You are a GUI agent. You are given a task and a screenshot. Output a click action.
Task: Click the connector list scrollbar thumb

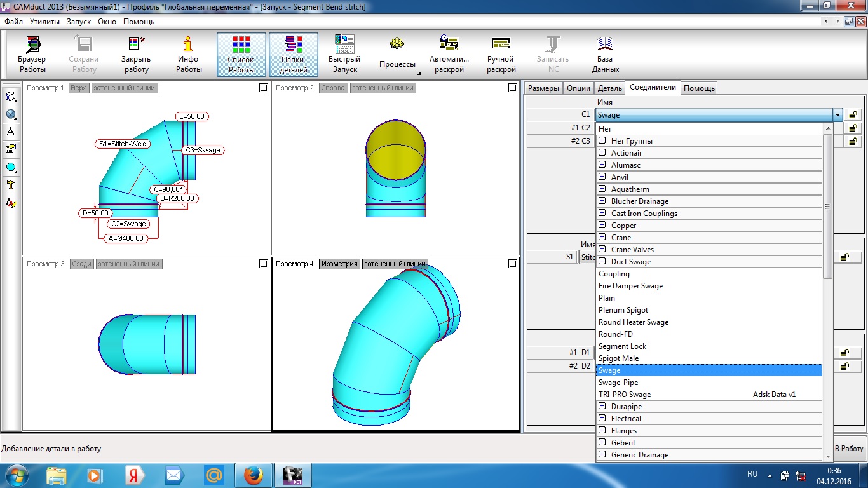(x=827, y=207)
